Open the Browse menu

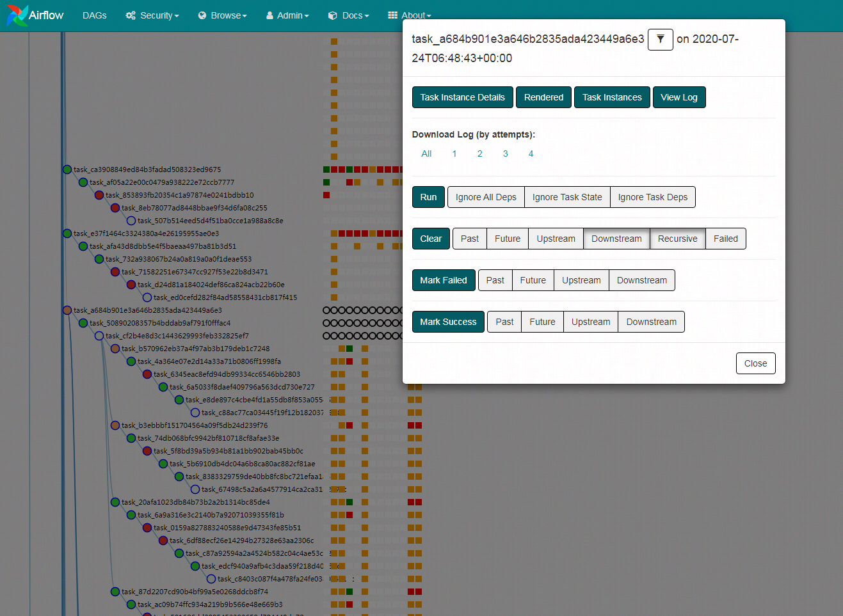click(x=222, y=15)
